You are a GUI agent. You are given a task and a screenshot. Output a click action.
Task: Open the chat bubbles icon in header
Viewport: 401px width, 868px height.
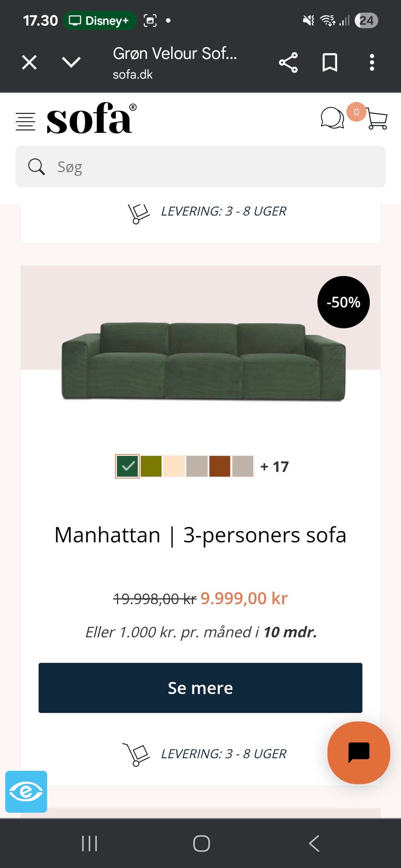(332, 118)
